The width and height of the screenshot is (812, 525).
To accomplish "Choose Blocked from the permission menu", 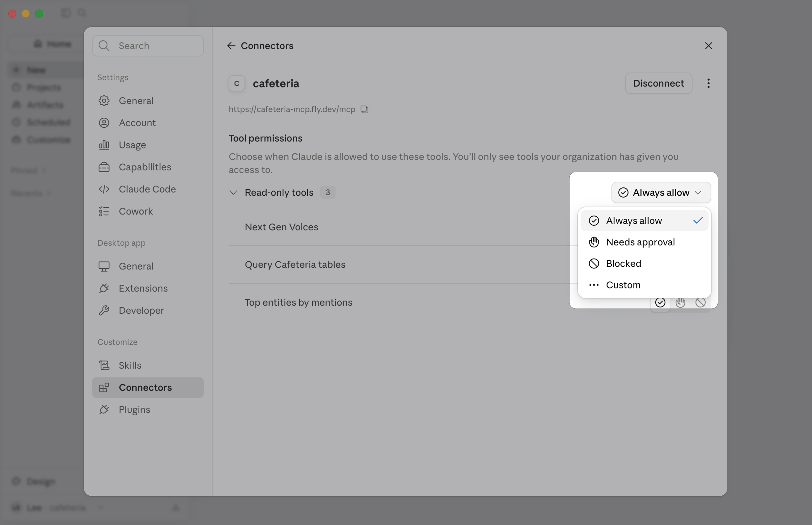I will click(x=644, y=263).
